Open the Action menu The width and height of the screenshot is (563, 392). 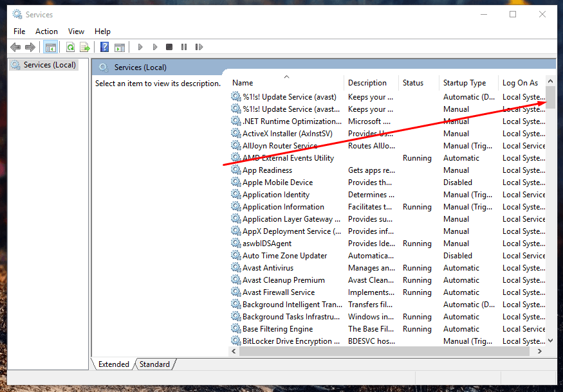[46, 31]
